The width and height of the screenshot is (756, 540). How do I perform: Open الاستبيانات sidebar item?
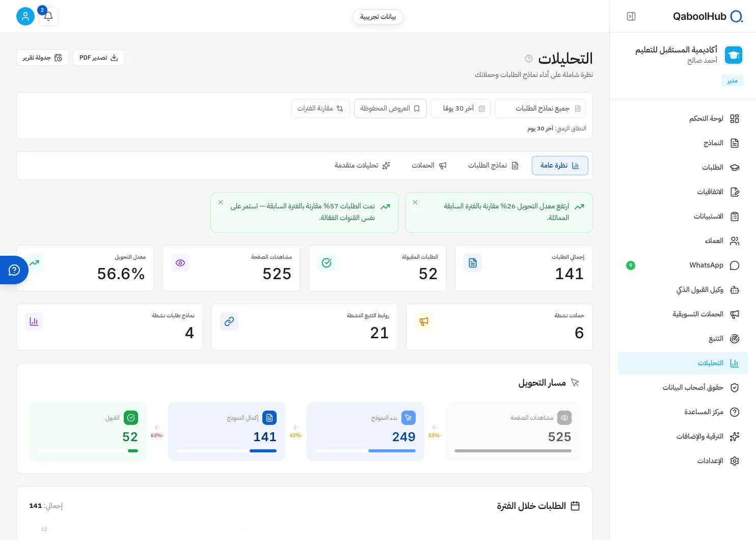683,217
